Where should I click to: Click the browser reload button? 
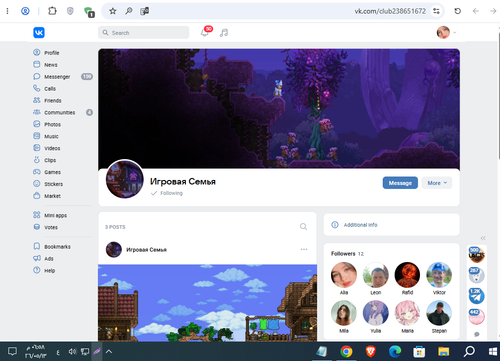click(x=458, y=11)
